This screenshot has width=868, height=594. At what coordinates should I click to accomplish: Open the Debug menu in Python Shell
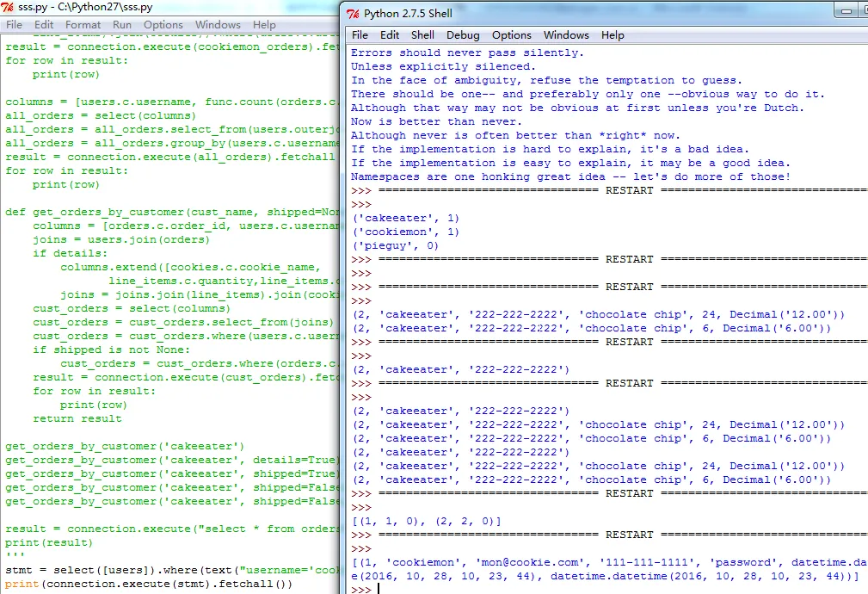(x=463, y=35)
